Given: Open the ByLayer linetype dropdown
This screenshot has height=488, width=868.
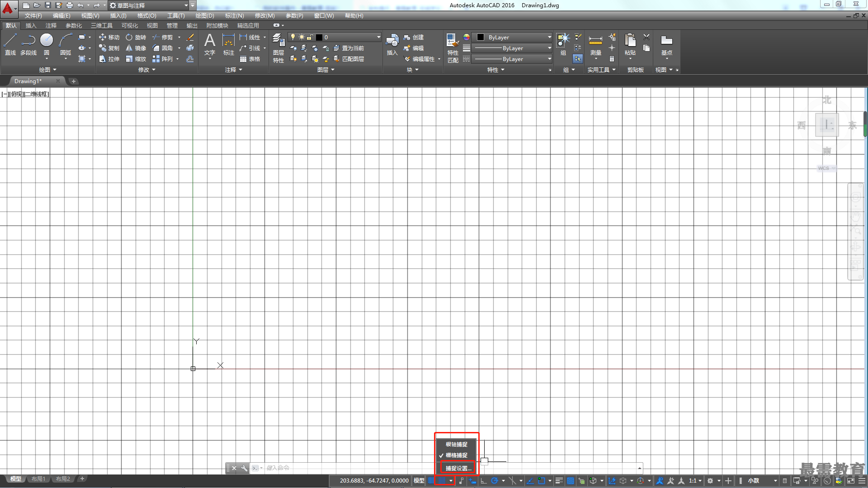Looking at the screenshot, I should pos(513,59).
